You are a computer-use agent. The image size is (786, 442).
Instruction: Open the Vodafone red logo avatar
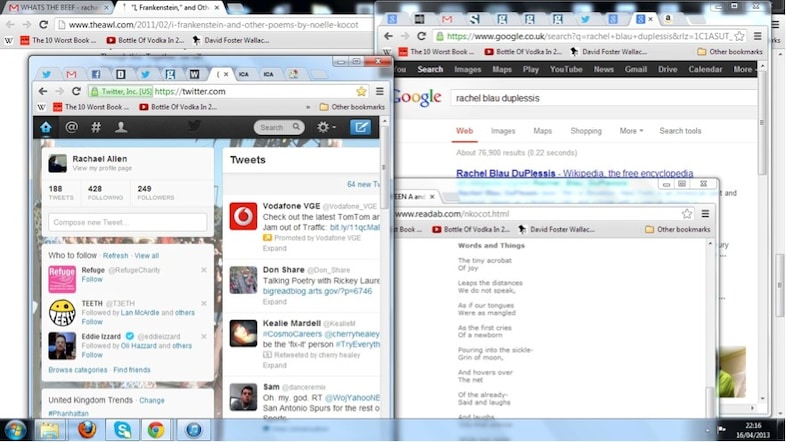(243, 216)
